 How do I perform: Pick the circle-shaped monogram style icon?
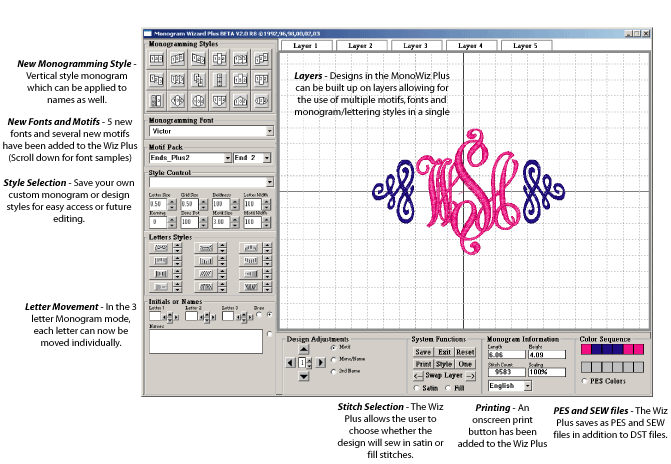coord(198,101)
